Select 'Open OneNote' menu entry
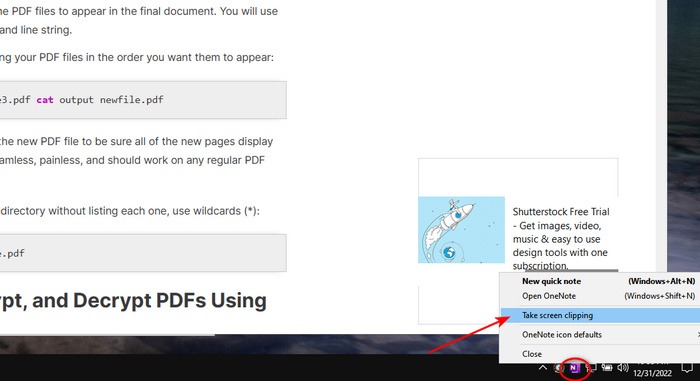 (600, 296)
